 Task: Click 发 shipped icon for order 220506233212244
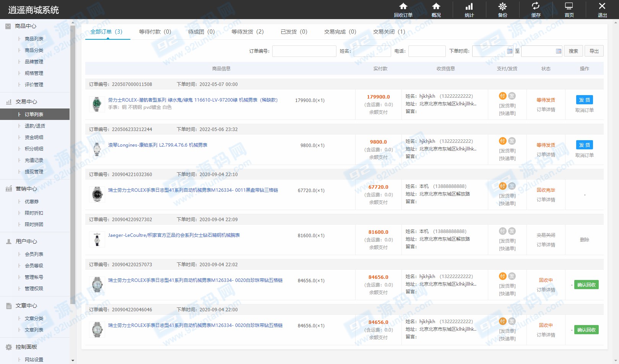(x=512, y=141)
